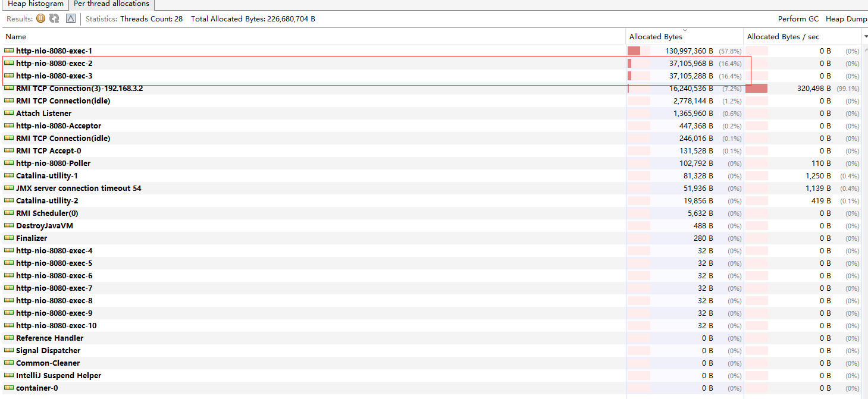Click thread icon beside Signal Dispatcher

coord(9,350)
